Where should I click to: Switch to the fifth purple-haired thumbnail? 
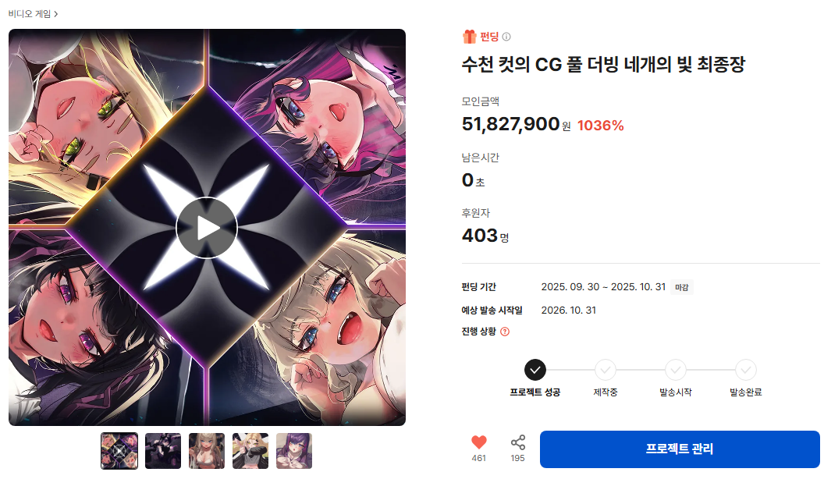(294, 451)
